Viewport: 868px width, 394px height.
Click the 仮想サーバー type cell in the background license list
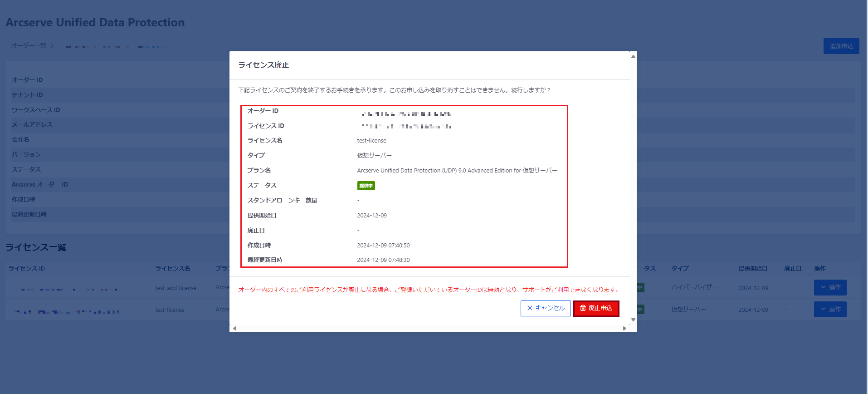pos(689,310)
